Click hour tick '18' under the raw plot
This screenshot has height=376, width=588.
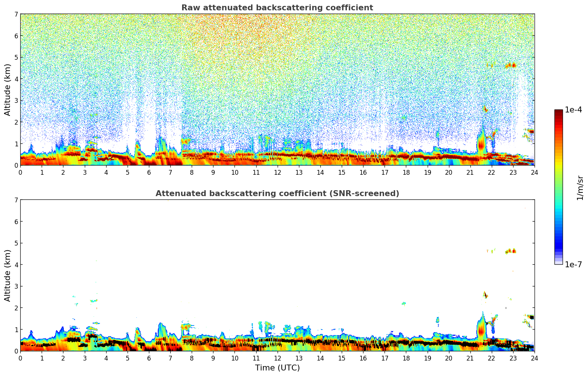[x=406, y=172]
